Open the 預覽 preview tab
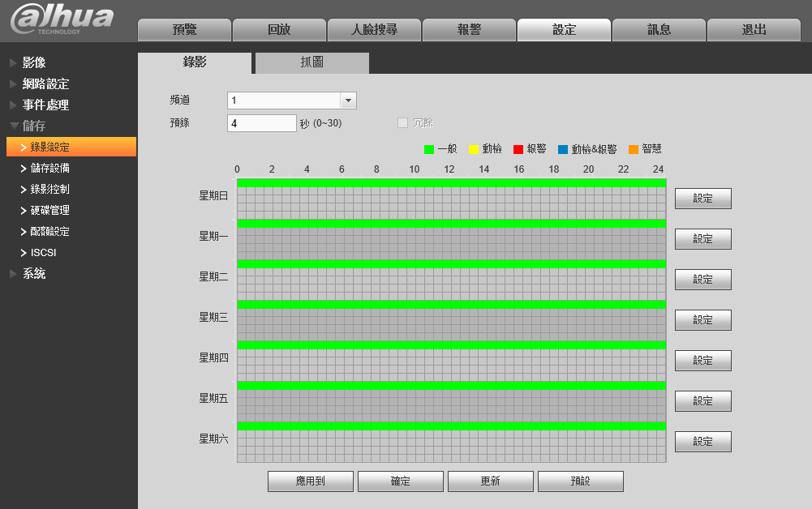Screen dimensions: 812x509 (x=184, y=30)
